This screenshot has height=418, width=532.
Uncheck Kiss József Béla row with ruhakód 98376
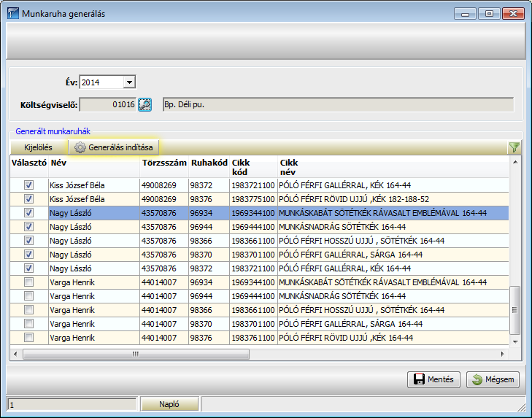click(29, 199)
